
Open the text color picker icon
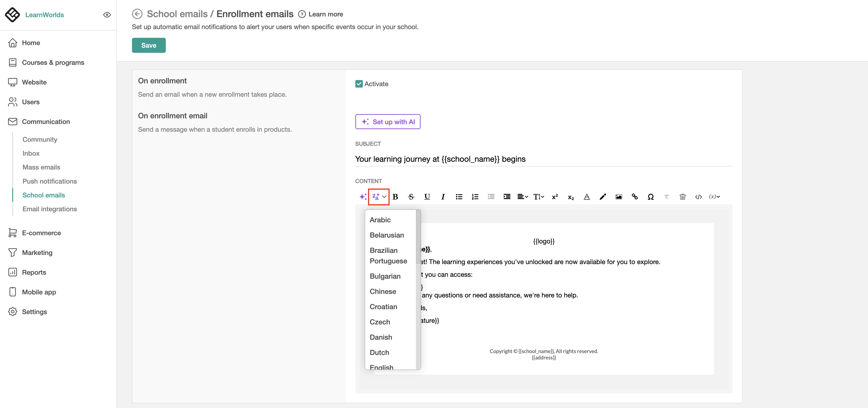pyautogui.click(x=587, y=197)
